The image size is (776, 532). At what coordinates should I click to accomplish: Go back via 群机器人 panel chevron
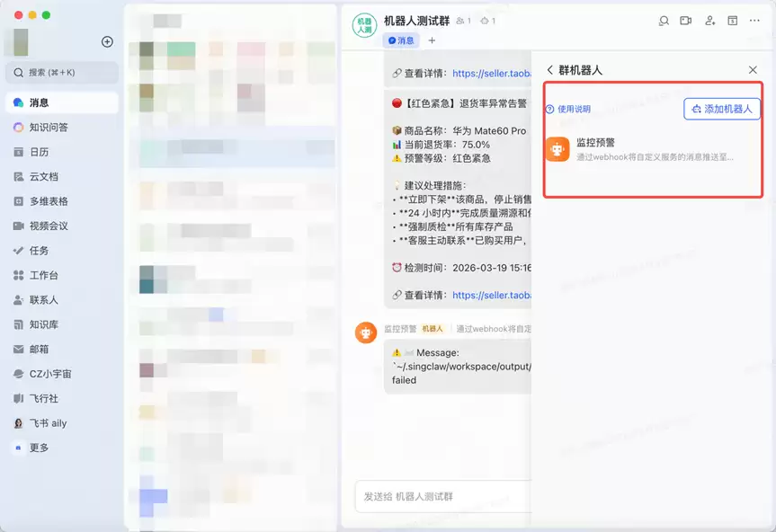tap(550, 69)
